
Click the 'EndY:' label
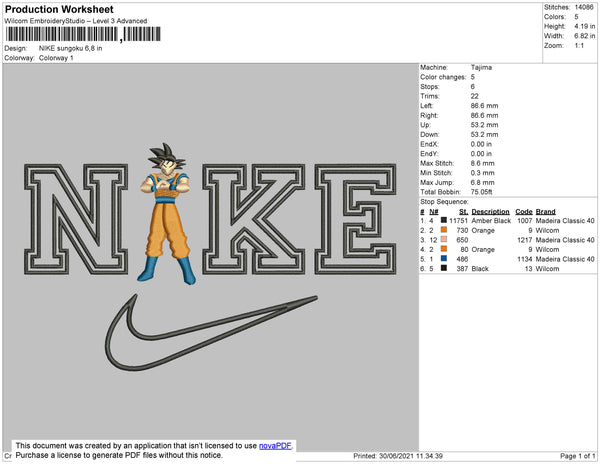coord(429,154)
